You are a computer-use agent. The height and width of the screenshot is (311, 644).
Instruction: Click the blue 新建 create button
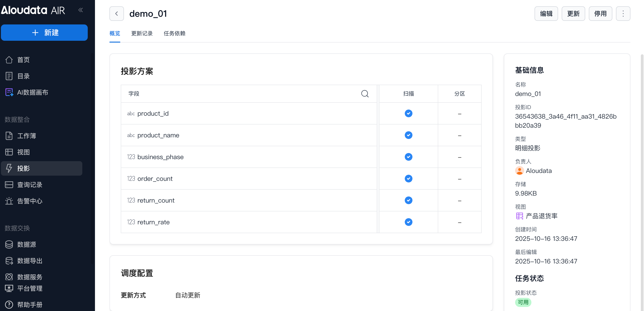tap(44, 33)
